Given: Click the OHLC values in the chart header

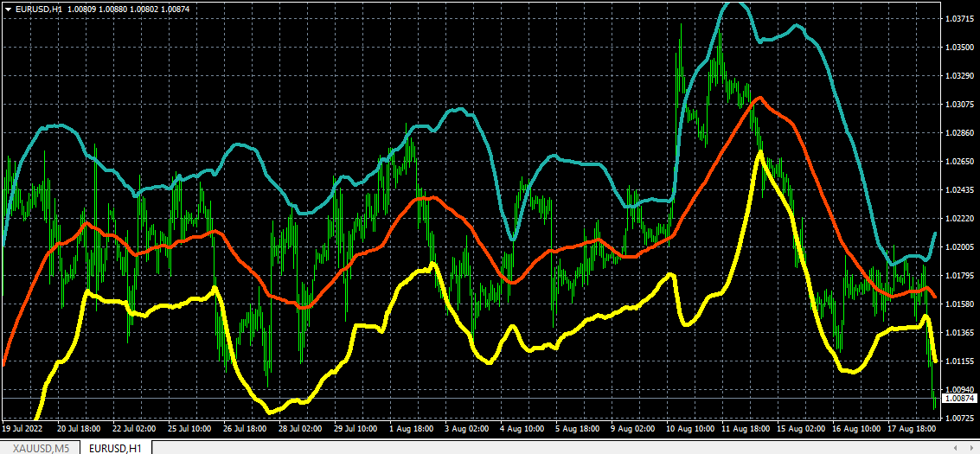Looking at the screenshot, I should pyautogui.click(x=128, y=10).
